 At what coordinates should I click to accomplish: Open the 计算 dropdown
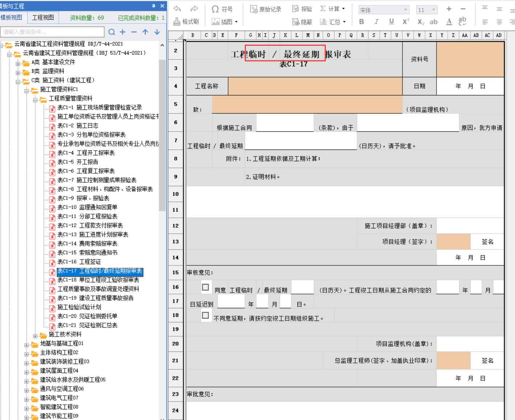click(x=332, y=9)
